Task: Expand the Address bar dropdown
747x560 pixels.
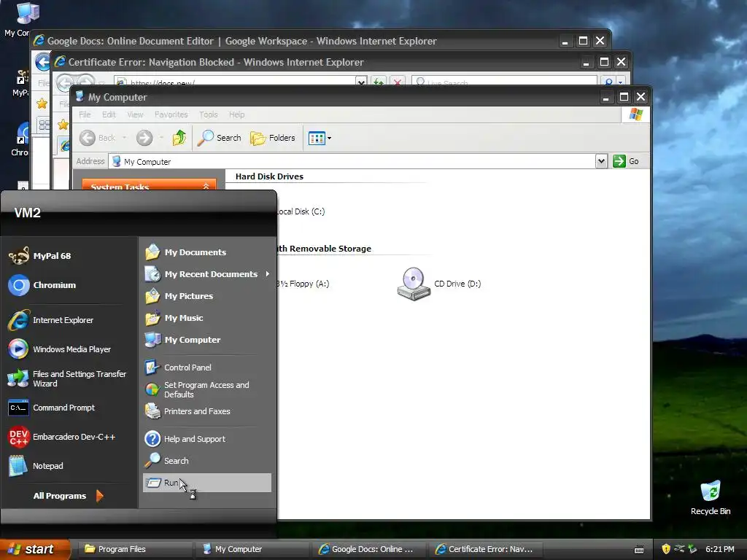Action: 601,161
